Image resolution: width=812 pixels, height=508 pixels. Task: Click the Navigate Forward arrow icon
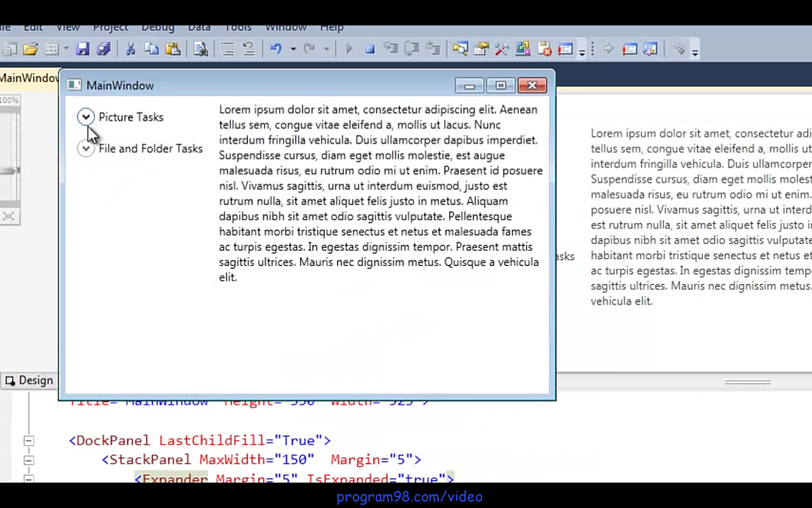tap(607, 49)
